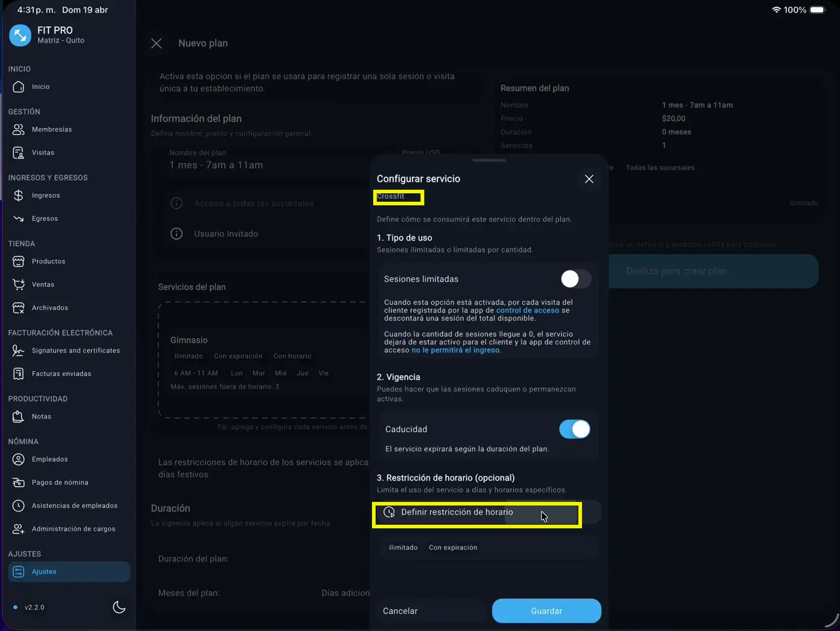Turn off the Caducidad toggle
The width and height of the screenshot is (840, 631).
(574, 429)
